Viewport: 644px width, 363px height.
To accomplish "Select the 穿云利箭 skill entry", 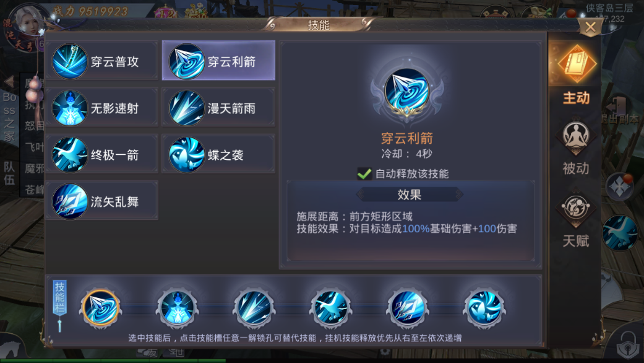I will [x=218, y=61].
